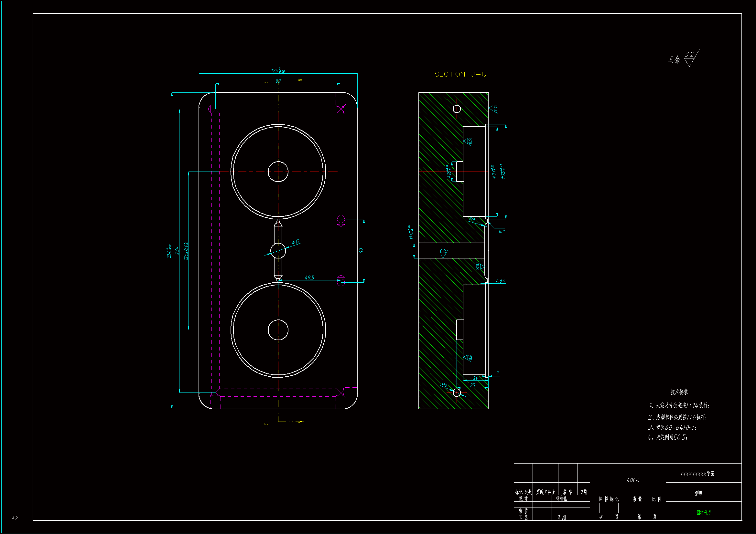Select the 0.64 dimension in section view
This screenshot has height=534, width=756.
coord(500,281)
